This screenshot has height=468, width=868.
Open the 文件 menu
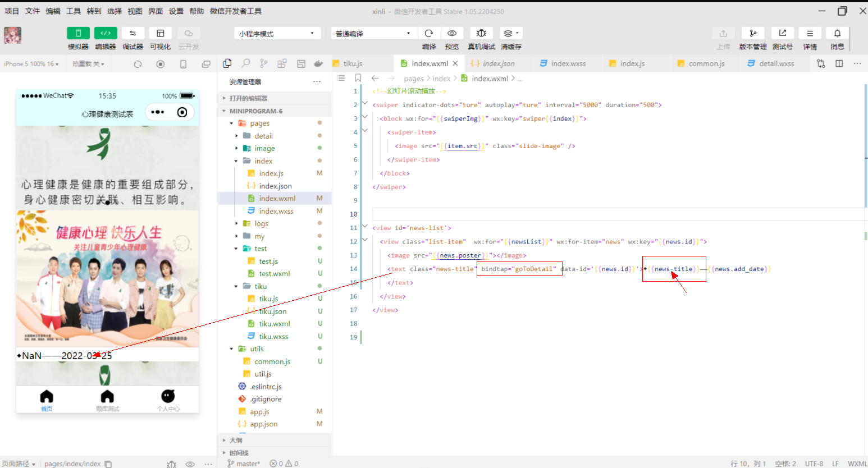click(33, 11)
